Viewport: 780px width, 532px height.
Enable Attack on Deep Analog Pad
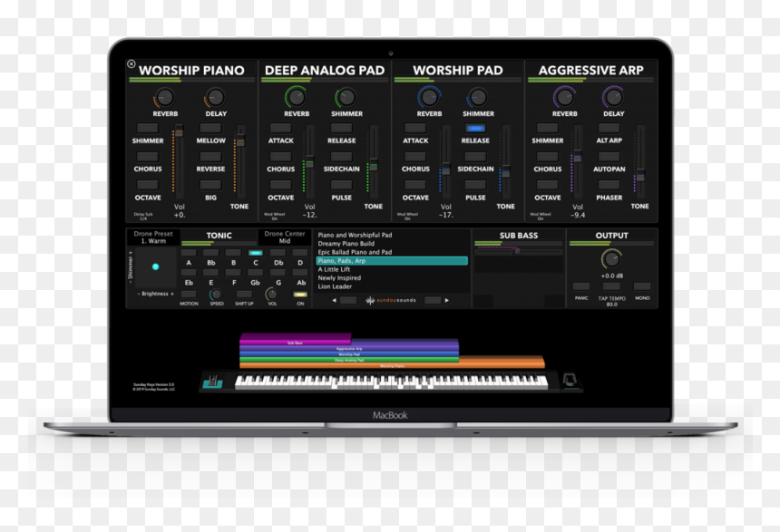(x=280, y=129)
